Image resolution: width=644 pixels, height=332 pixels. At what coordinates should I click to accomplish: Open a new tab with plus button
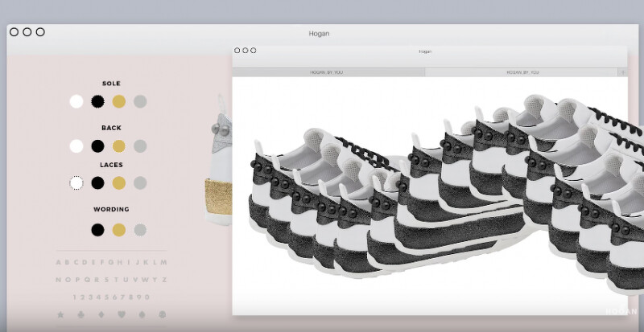pos(621,72)
